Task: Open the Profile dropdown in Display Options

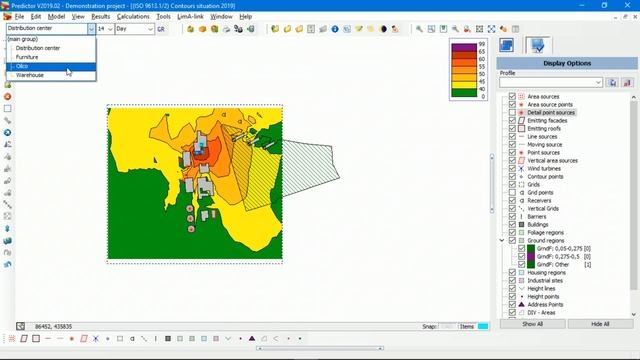Action: pos(598,82)
